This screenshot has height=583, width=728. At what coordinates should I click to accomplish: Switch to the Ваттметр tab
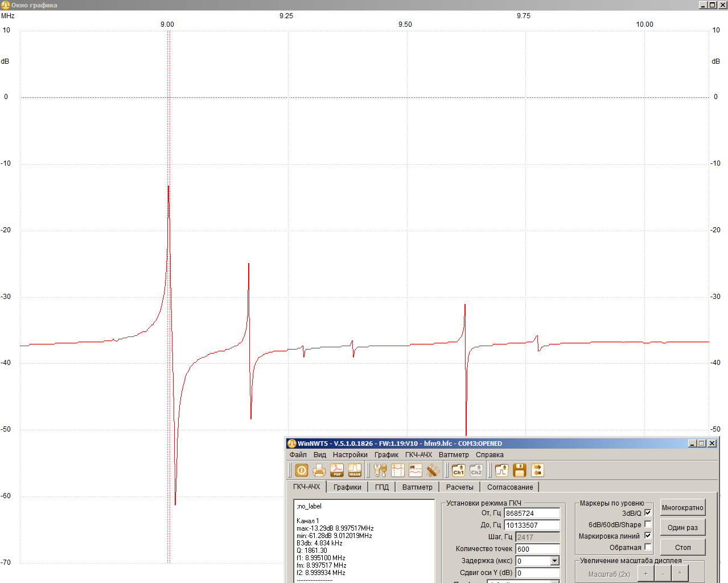pyautogui.click(x=417, y=487)
